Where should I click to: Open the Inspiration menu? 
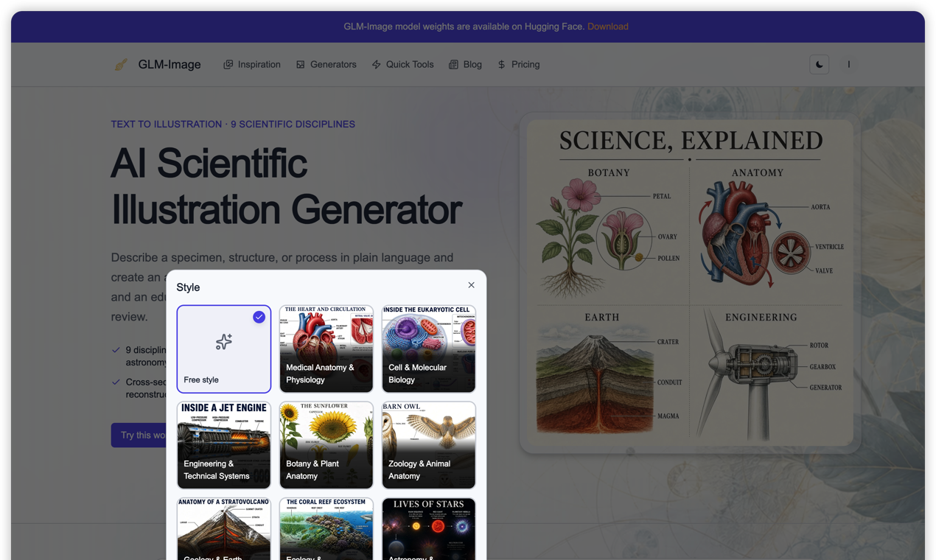pos(252,65)
